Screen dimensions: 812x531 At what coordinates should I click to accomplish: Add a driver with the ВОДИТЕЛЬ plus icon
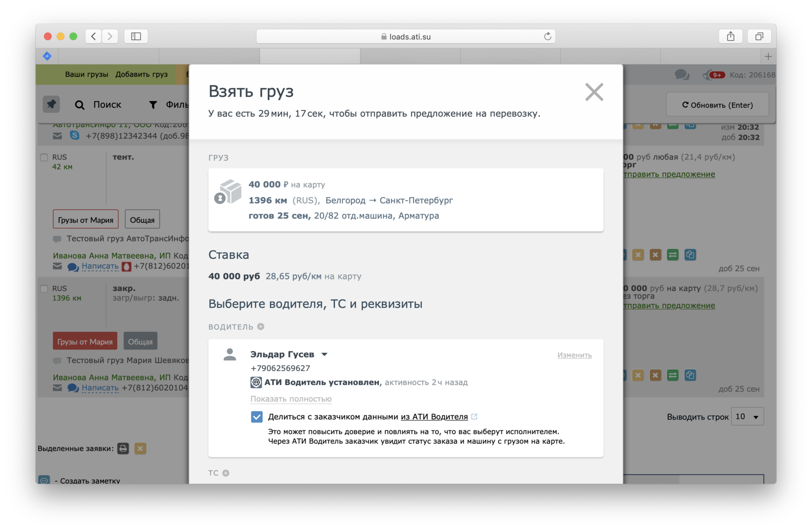point(261,326)
